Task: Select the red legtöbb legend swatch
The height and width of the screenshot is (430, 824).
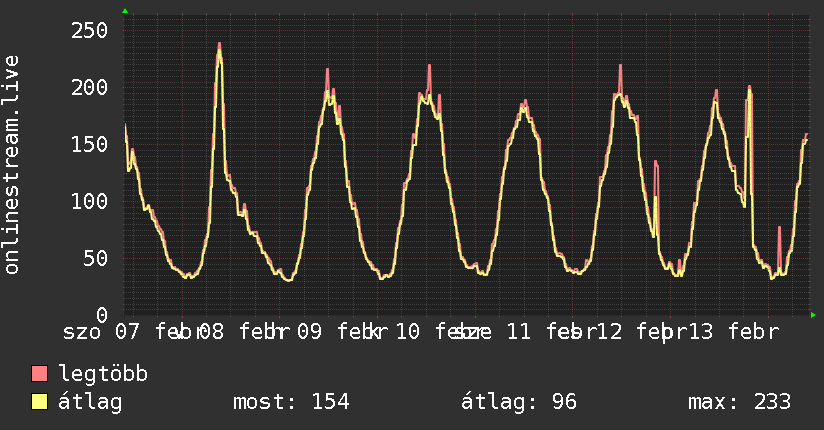Action: coord(40,374)
